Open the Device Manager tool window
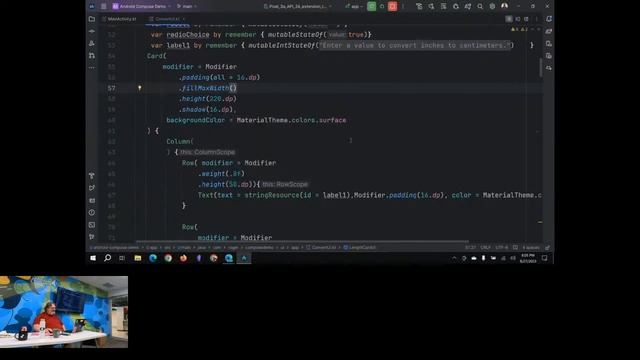Screen dimensions: 640x360 pos(549,43)
